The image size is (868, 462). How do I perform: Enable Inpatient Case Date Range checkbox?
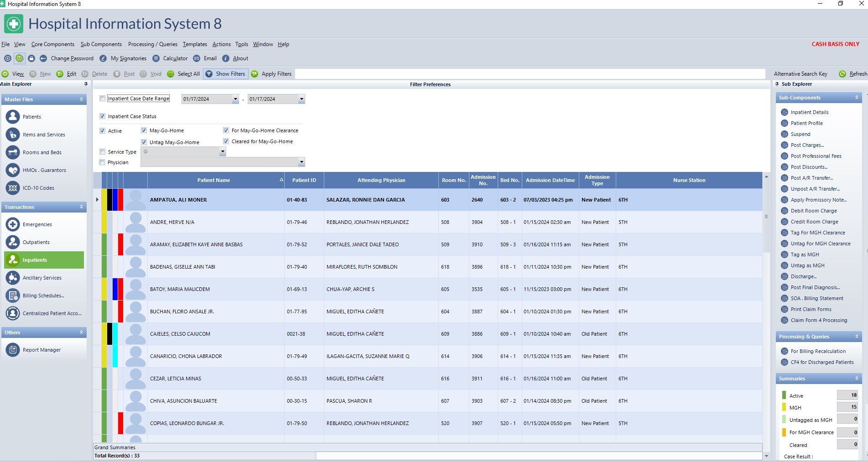pos(103,99)
